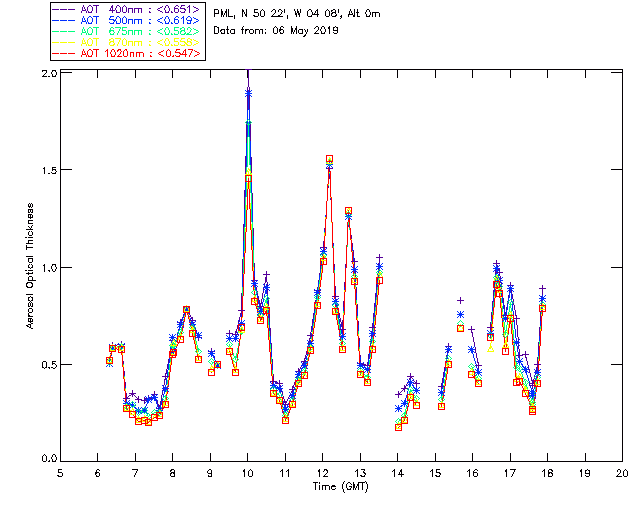Click the x-axis label 11

pos(285,473)
